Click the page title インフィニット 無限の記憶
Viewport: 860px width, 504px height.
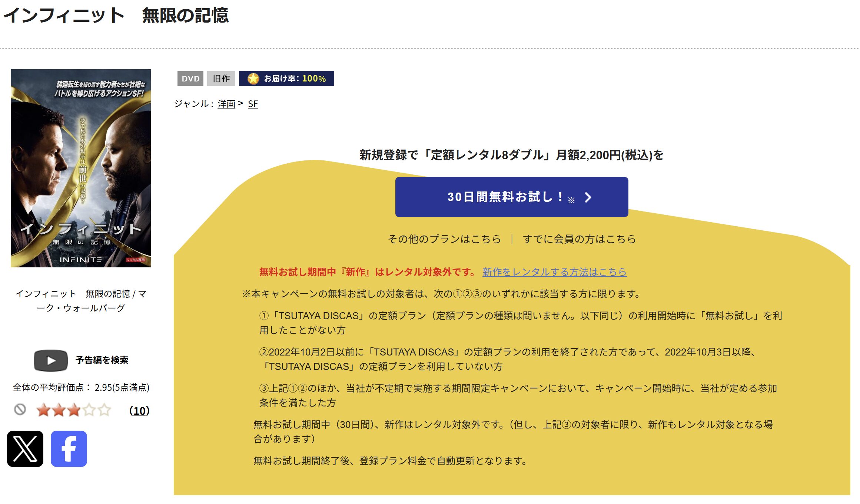click(116, 16)
